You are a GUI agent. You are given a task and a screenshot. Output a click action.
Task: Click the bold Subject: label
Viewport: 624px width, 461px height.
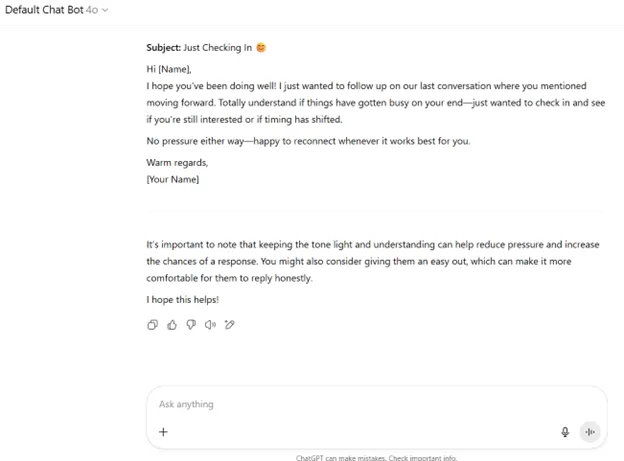pos(164,47)
